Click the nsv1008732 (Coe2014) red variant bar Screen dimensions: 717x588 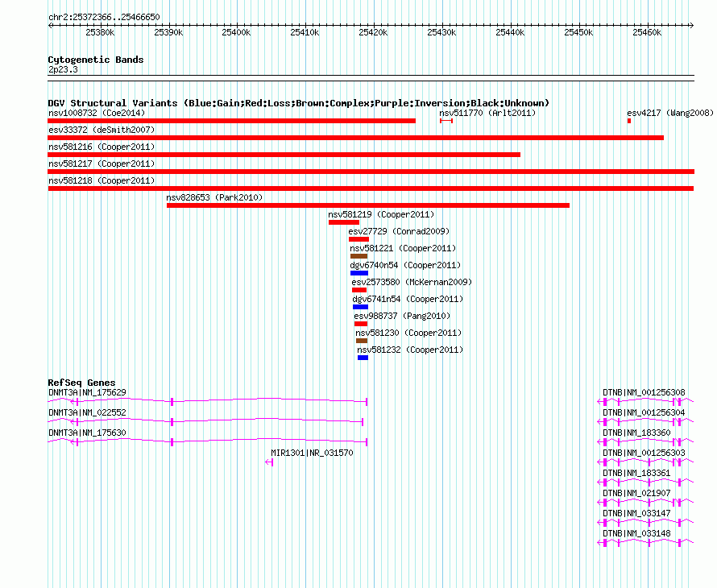coord(231,121)
